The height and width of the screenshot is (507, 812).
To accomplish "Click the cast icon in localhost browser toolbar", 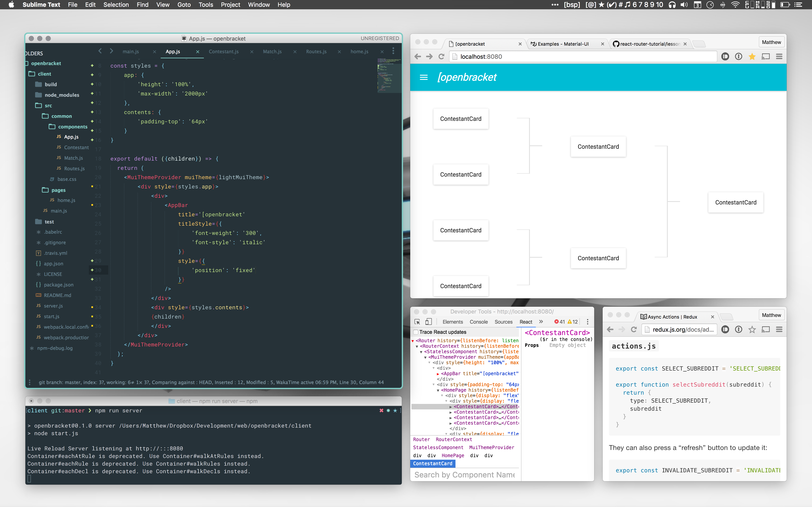I will click(x=765, y=57).
